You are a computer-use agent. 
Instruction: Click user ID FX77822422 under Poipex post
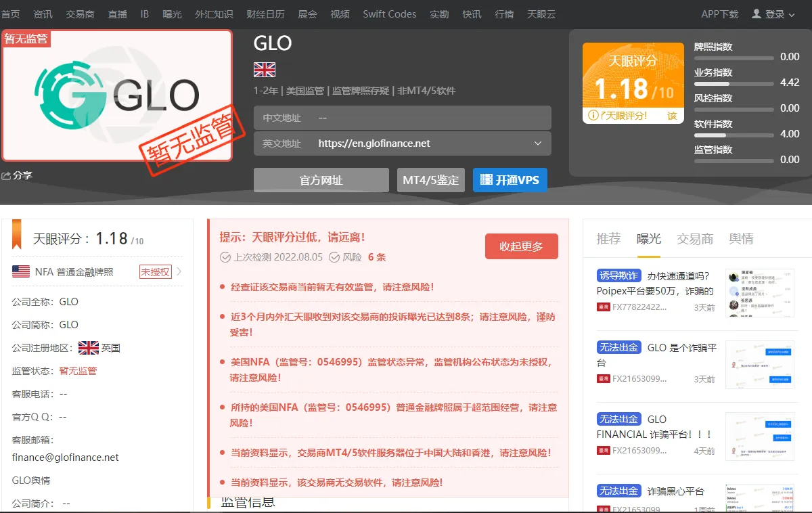tap(639, 307)
